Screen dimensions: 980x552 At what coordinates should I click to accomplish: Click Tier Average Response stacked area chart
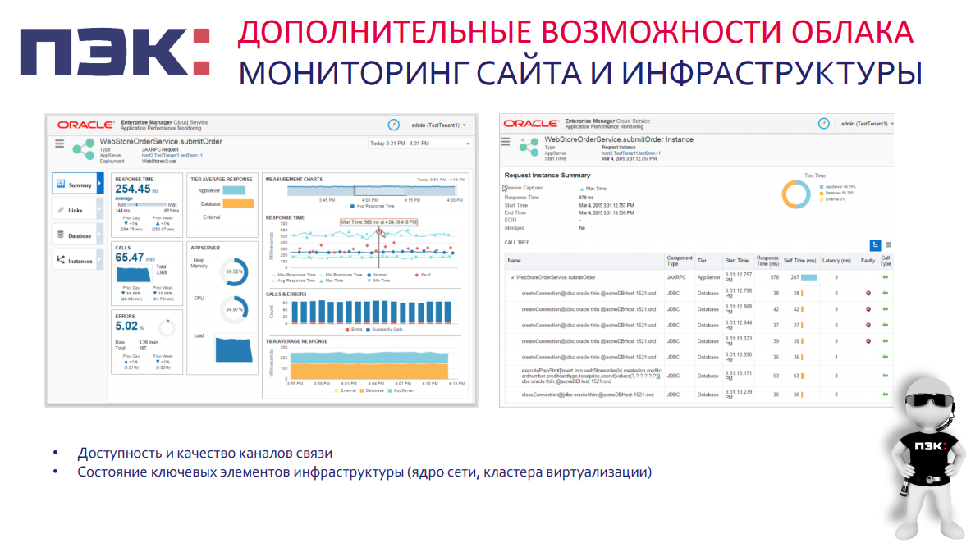(369, 365)
